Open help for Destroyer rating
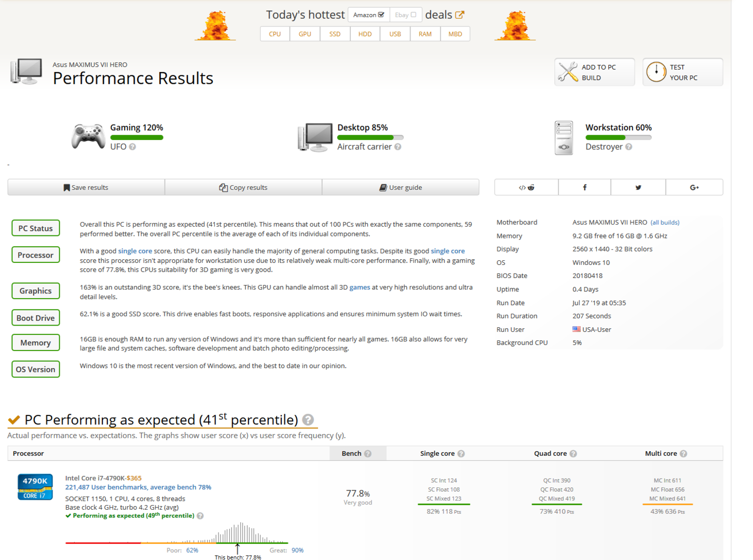 628,147
